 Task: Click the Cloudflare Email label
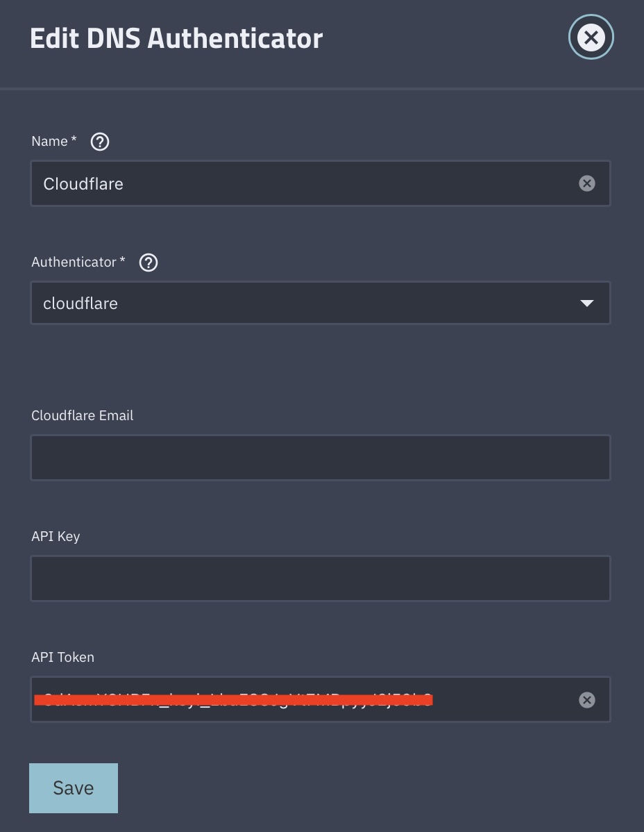[x=82, y=415]
